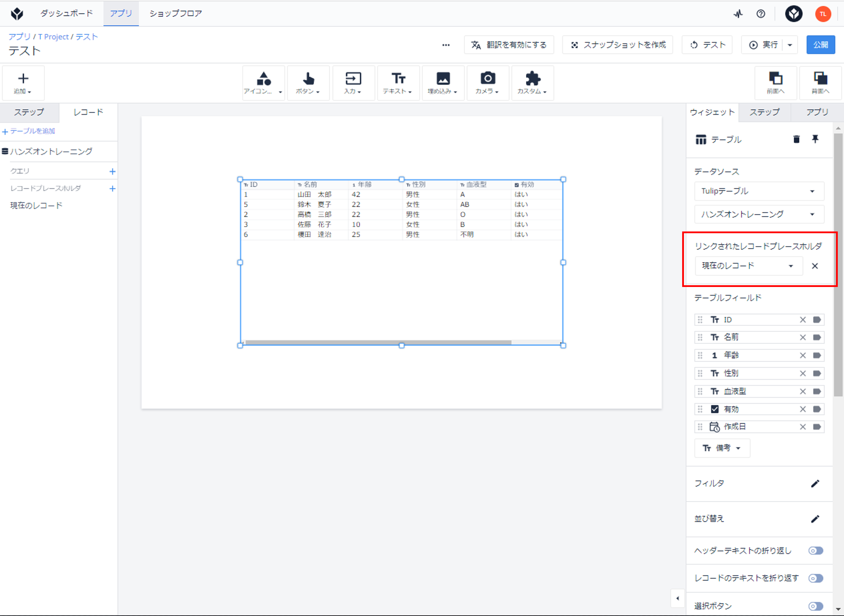Edit the フィルタ with pencil icon
Image resolution: width=844 pixels, height=616 pixels.
tap(815, 484)
